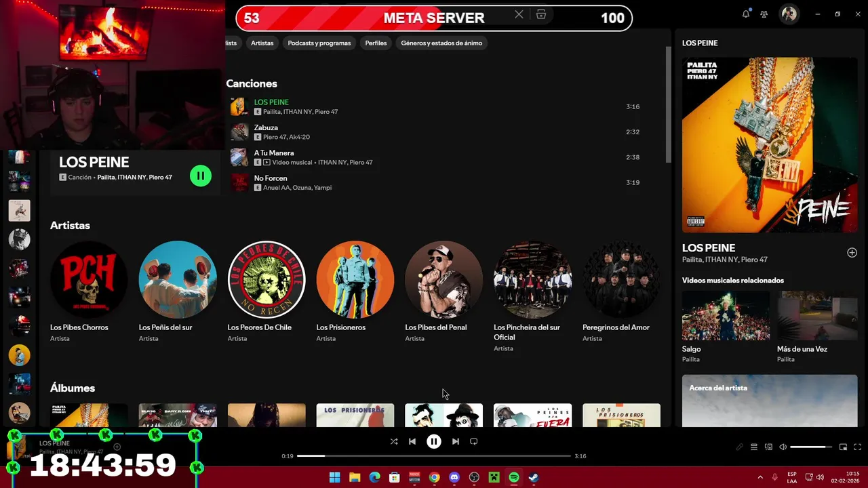Seek along the song progress bar
This screenshot has width=868, height=488.
point(434,456)
